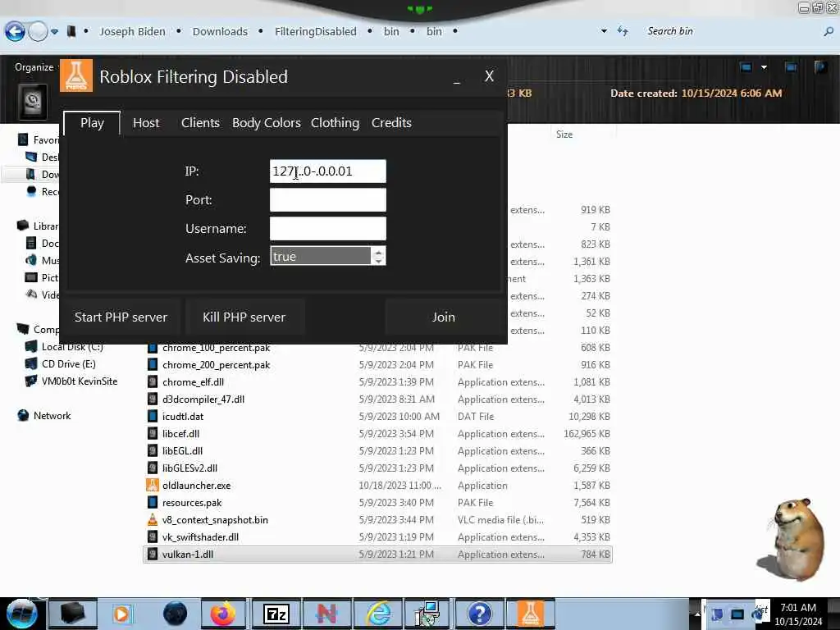Click Downloads in the address breadcrumb

[220, 32]
